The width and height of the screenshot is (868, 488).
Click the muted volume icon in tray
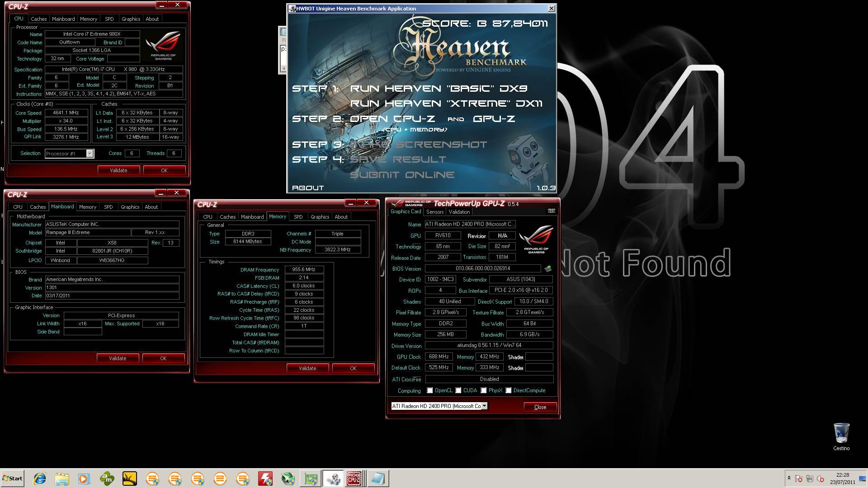point(821,479)
